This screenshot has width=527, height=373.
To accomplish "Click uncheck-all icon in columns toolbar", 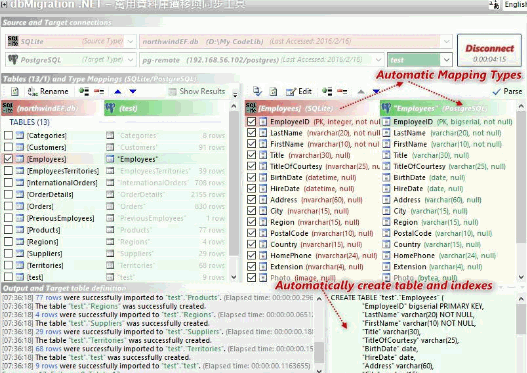I will [x=342, y=91].
